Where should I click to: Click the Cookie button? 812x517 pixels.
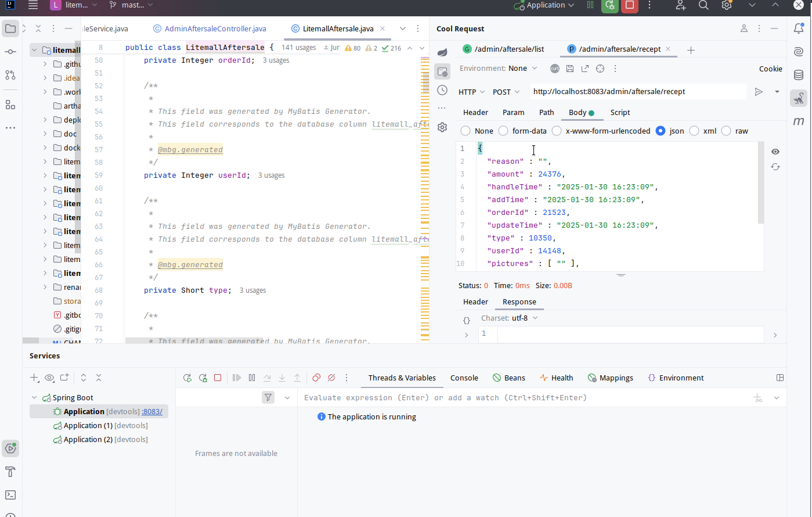click(x=771, y=69)
